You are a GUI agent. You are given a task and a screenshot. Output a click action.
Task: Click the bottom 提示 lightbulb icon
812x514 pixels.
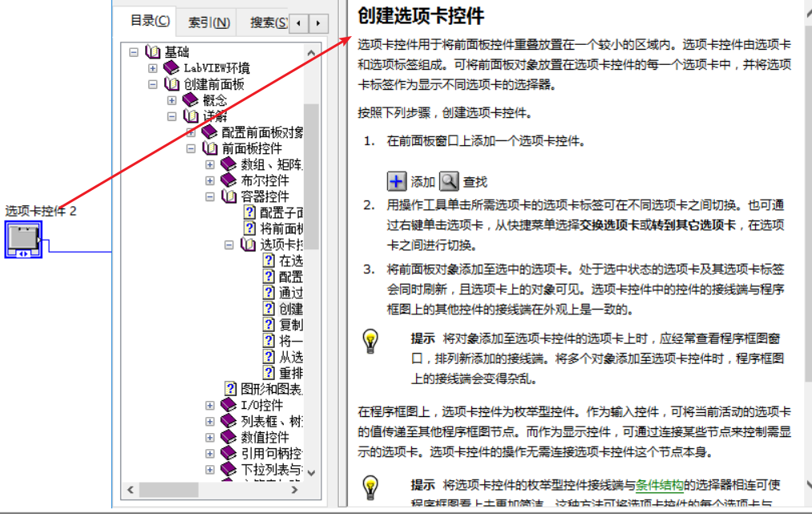(x=370, y=485)
